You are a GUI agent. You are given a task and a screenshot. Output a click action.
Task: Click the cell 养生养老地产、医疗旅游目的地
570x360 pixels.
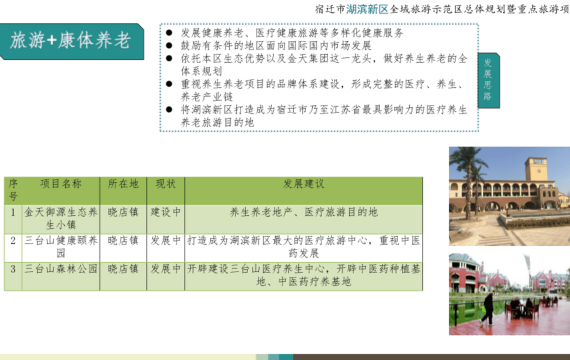304,219
